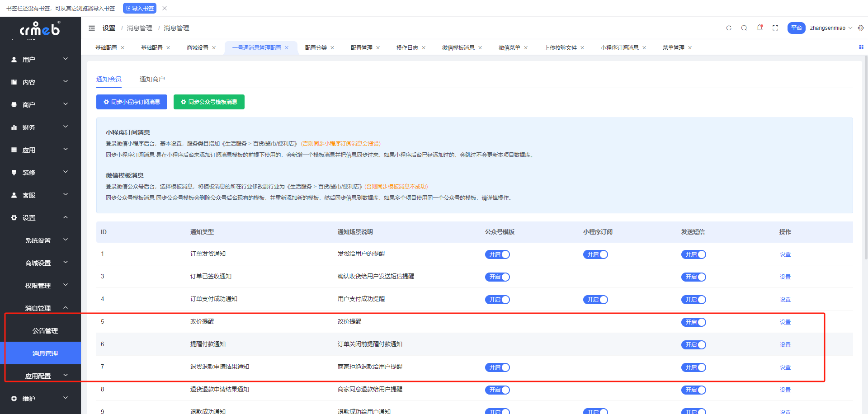Open 设置 link for 订单发货通知 row
868x414 pixels.
click(x=785, y=254)
